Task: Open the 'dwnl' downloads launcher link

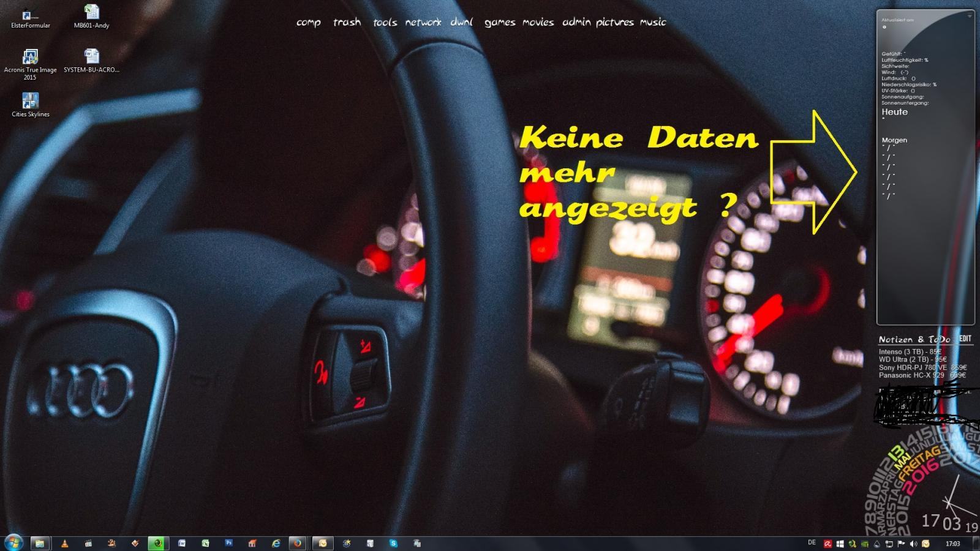Action: pyautogui.click(x=462, y=22)
